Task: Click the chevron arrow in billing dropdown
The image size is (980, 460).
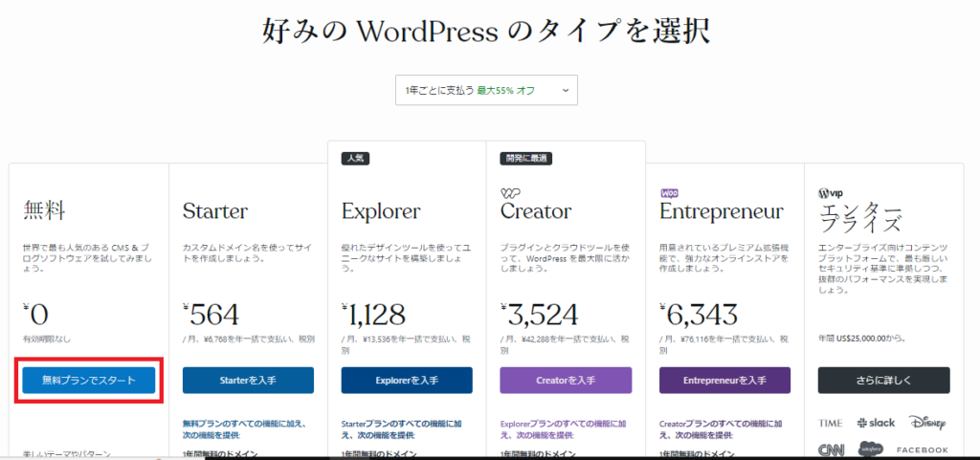Action: pyautogui.click(x=565, y=91)
